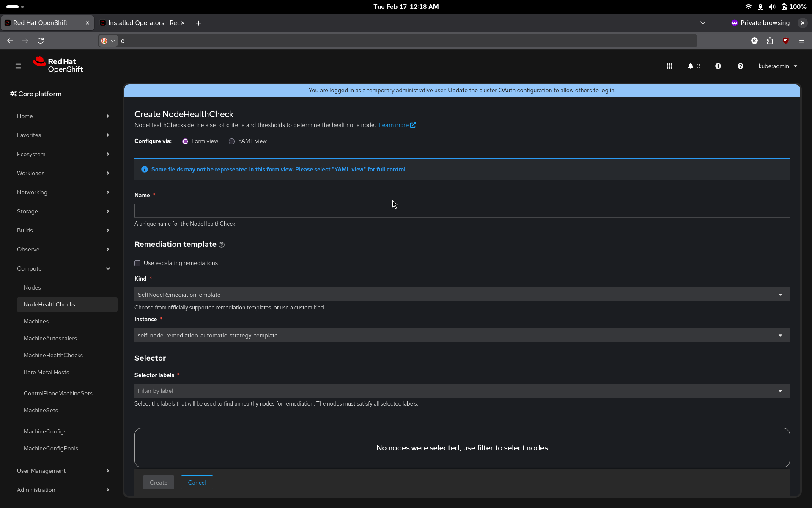Image resolution: width=812 pixels, height=508 pixels.
Task: Click the Name input field
Action: tap(462, 211)
